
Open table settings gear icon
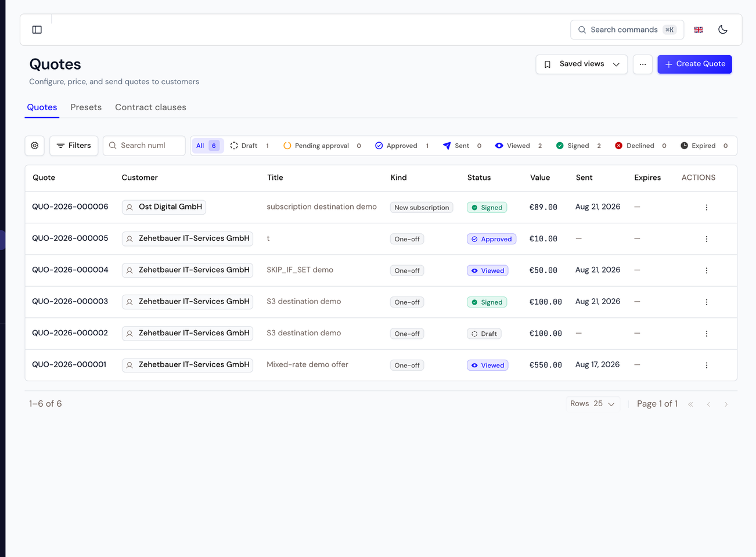pyautogui.click(x=35, y=146)
